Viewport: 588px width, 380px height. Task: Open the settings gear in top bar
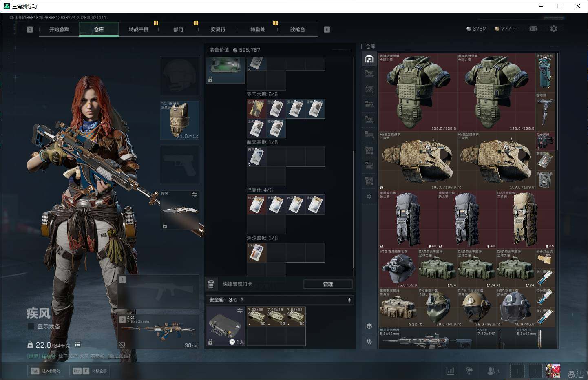pyautogui.click(x=553, y=29)
